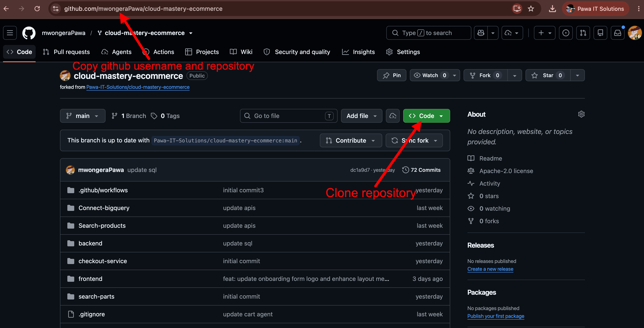
Task: Click the browser back arrow
Action: [6, 9]
